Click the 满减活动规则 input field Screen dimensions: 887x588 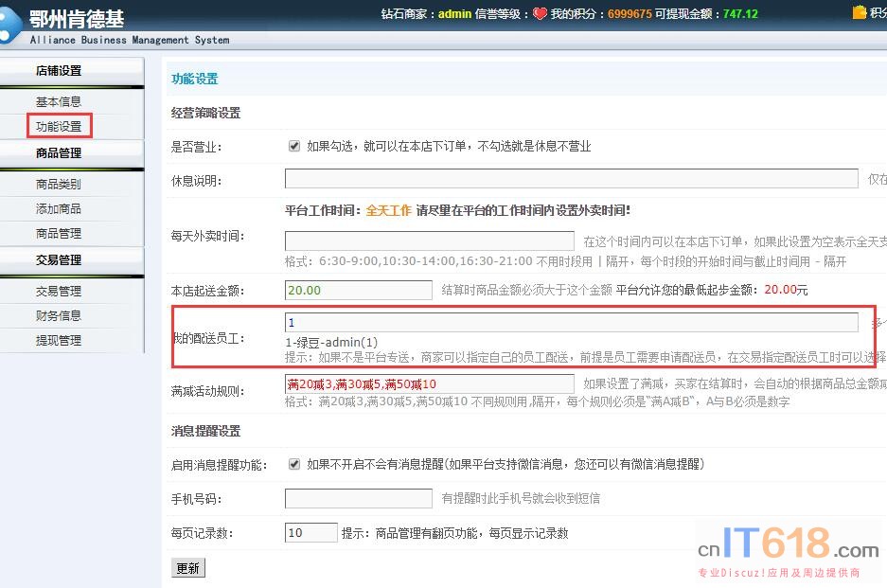(x=429, y=383)
